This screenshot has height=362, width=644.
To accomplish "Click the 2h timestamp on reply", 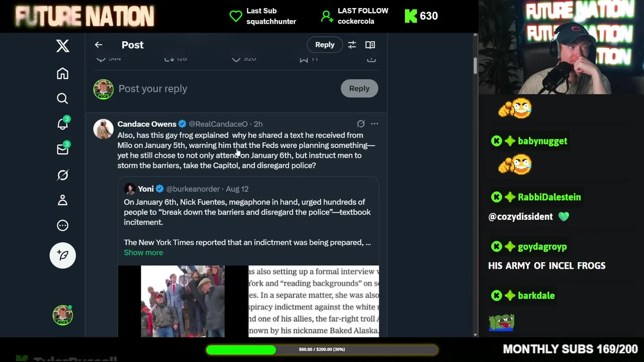I will (258, 124).
